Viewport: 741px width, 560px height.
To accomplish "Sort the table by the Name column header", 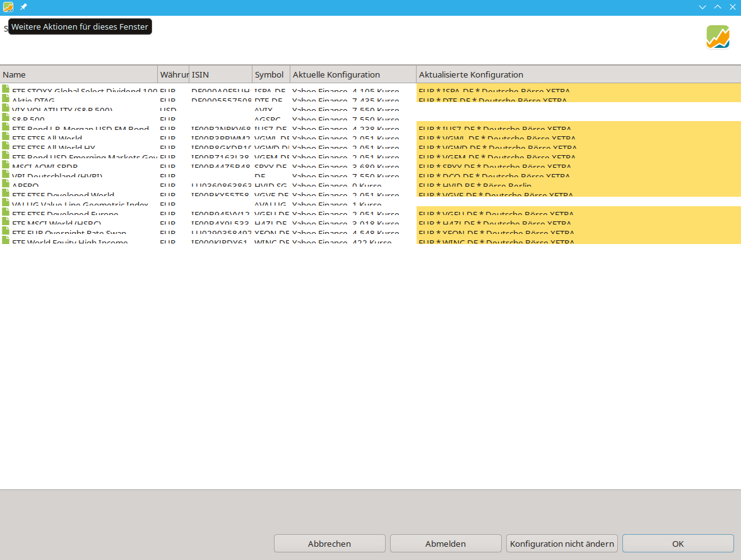I will coord(78,74).
